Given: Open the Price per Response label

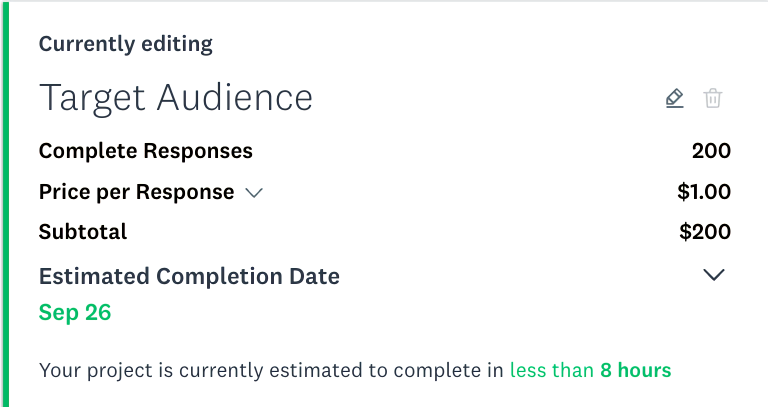Looking at the screenshot, I should [136, 192].
